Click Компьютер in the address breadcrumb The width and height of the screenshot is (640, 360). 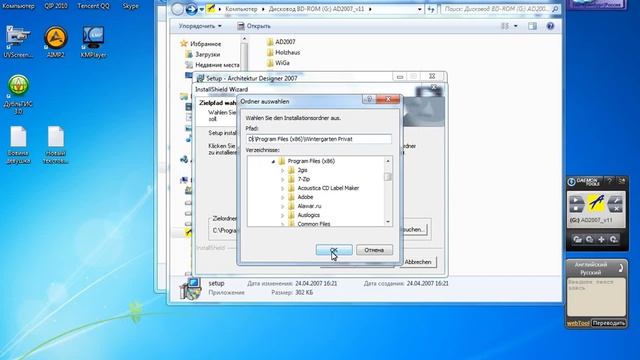(241, 9)
